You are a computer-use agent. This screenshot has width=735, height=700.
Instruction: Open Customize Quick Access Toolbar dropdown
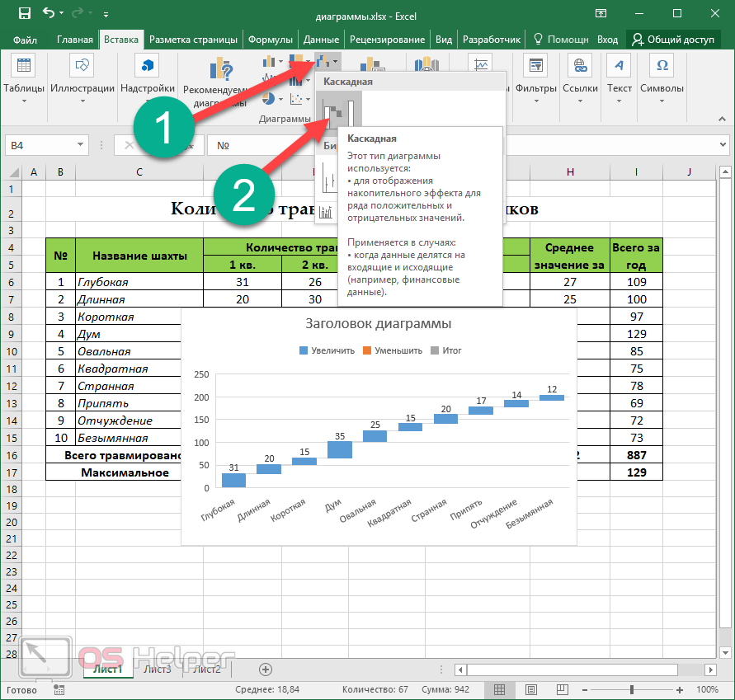pos(106,15)
